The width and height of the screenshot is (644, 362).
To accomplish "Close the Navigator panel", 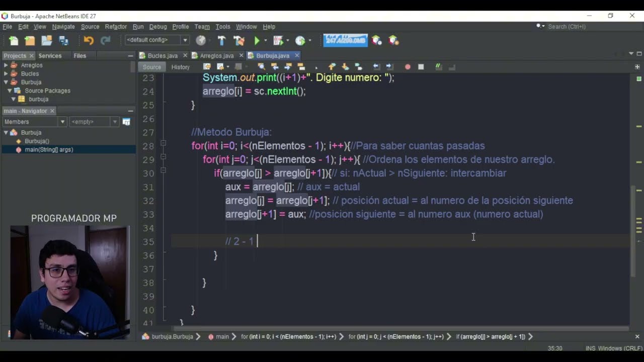I will 52,111.
